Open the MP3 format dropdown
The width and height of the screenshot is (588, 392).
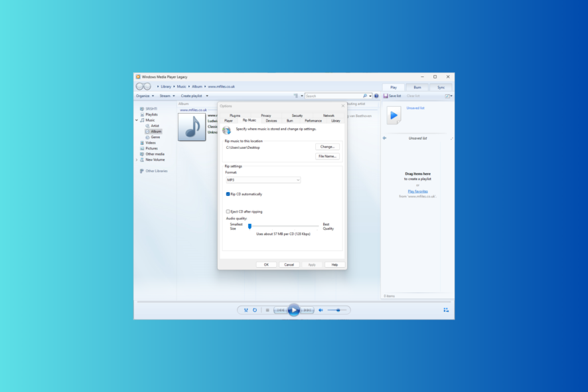(x=263, y=180)
